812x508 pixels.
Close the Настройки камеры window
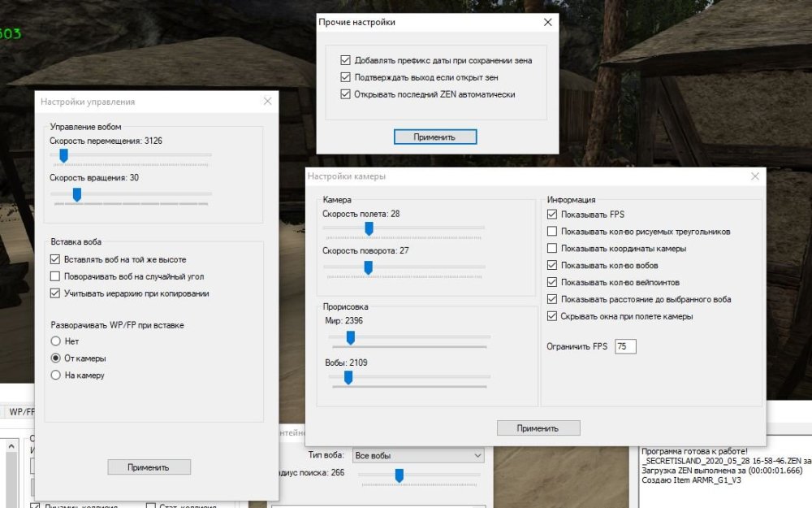pos(755,176)
